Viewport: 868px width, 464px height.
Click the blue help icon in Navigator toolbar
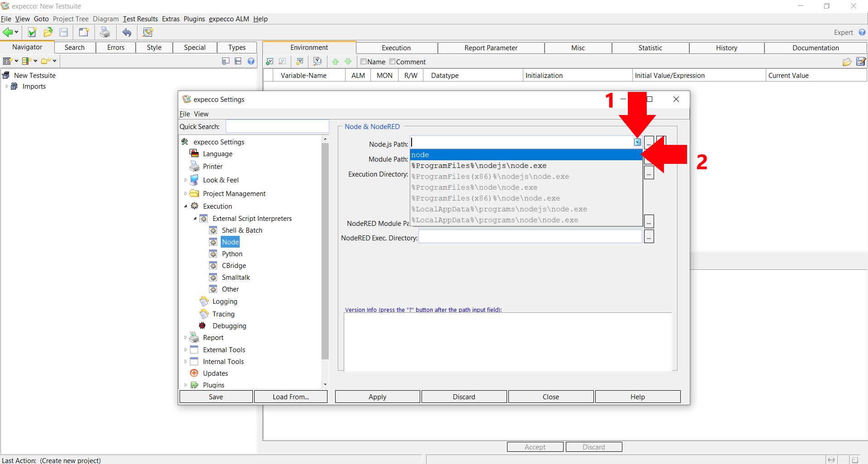click(251, 61)
